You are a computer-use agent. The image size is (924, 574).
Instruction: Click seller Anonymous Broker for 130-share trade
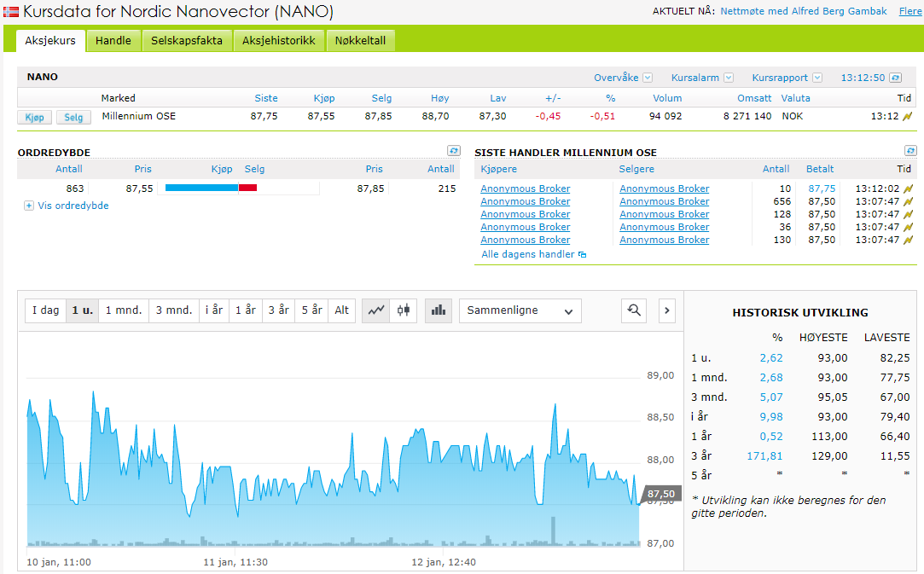(664, 240)
